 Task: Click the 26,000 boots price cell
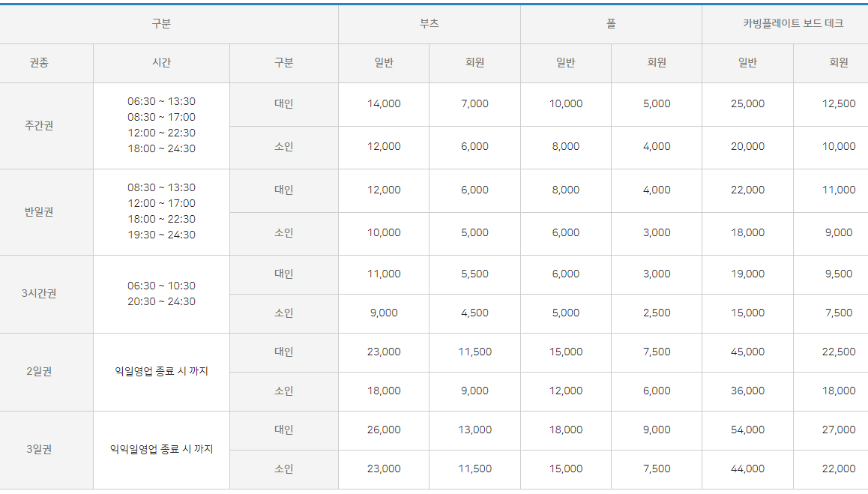(x=384, y=430)
